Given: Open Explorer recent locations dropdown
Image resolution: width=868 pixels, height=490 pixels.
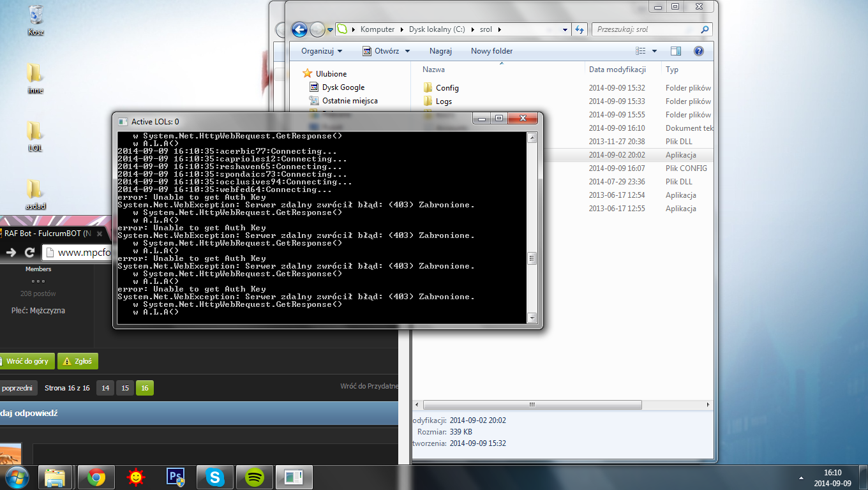Looking at the screenshot, I should pyautogui.click(x=330, y=30).
